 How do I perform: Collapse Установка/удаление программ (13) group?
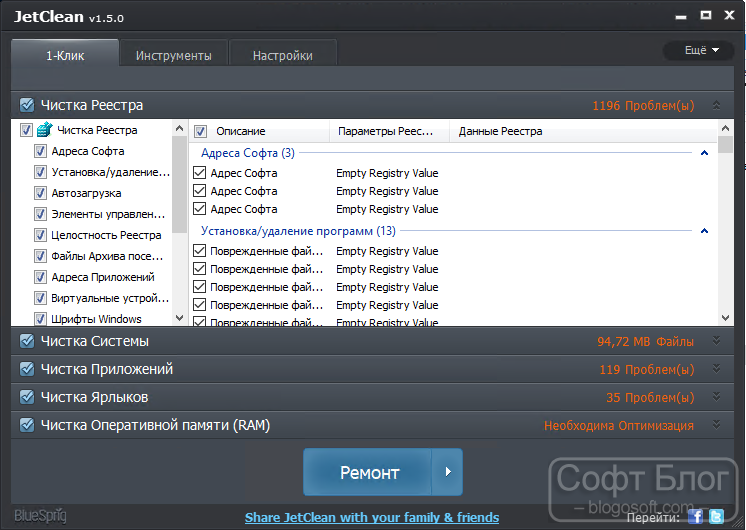point(705,231)
